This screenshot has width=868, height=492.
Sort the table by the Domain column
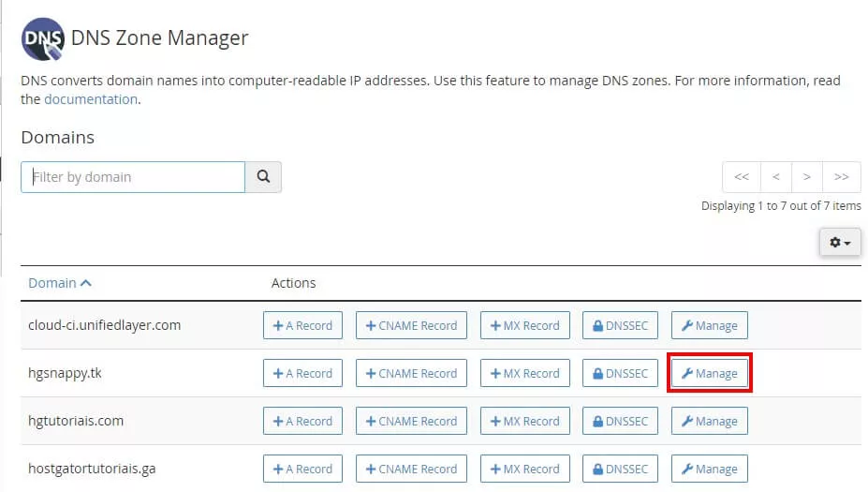click(x=59, y=283)
